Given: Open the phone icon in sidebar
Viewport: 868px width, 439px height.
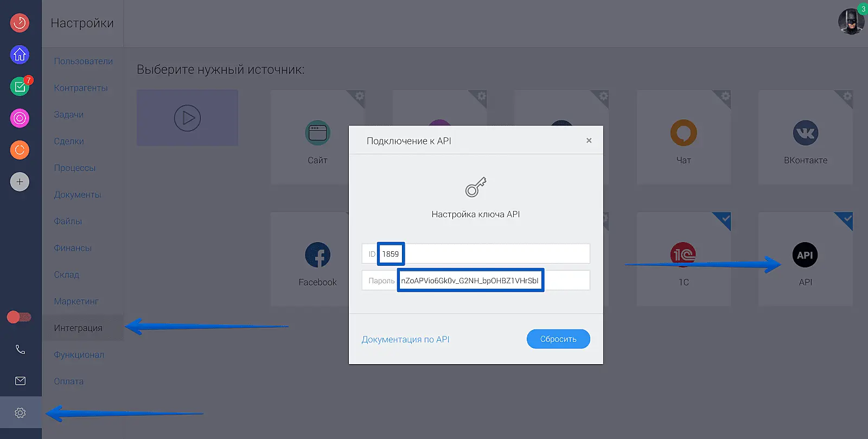Looking at the screenshot, I should coord(20,349).
